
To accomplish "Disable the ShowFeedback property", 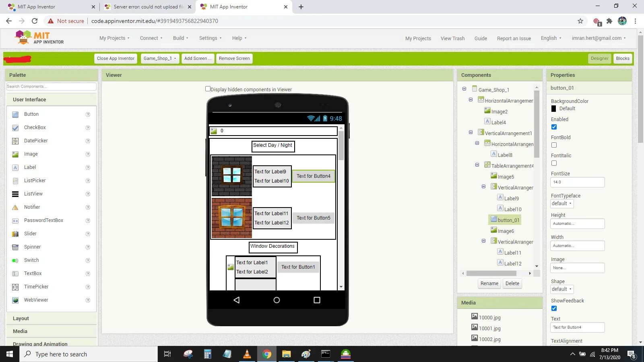I will [x=554, y=308].
